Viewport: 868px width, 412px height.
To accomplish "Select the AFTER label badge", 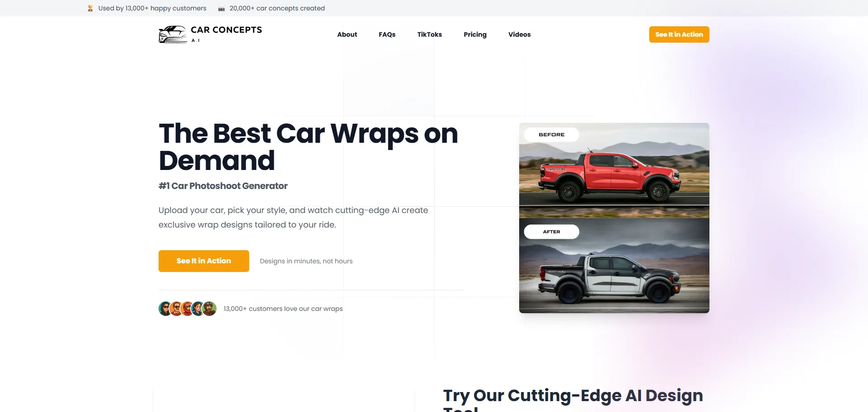I will 551,232.
